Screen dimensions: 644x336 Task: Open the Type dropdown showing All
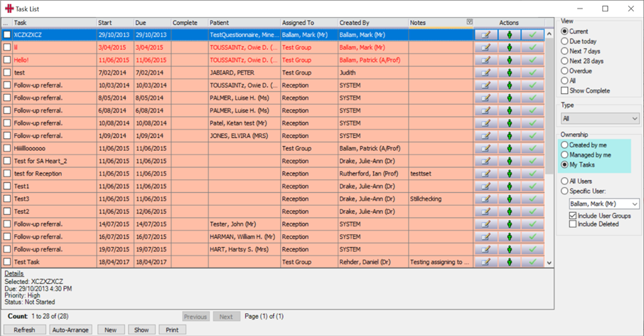600,118
